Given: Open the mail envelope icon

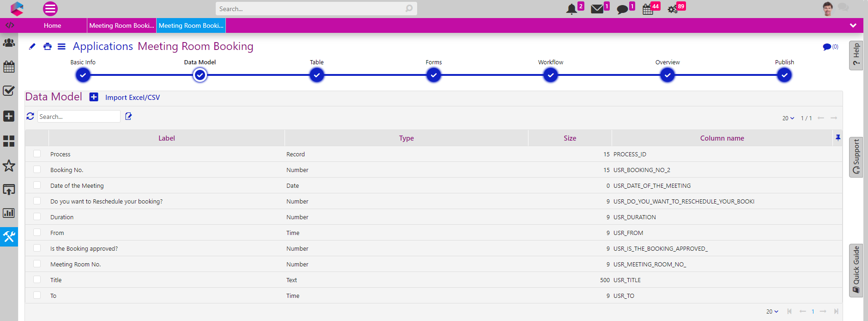Looking at the screenshot, I should (597, 9).
